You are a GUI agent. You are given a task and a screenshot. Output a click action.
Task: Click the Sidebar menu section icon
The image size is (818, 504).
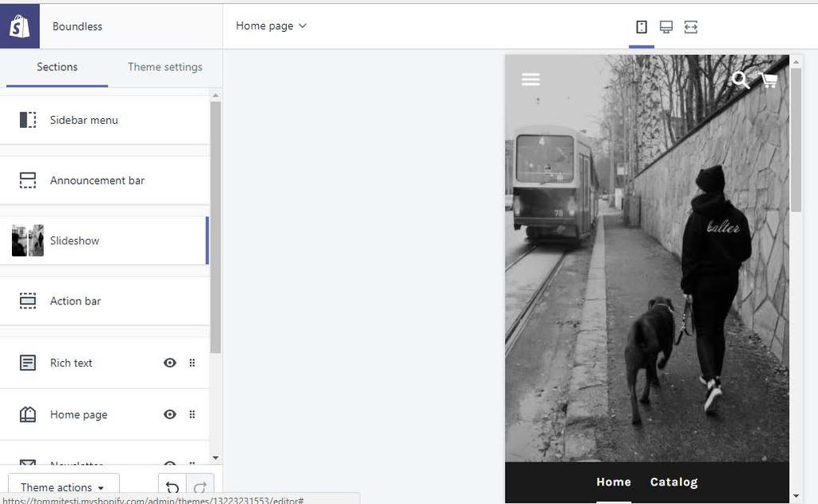[28, 120]
